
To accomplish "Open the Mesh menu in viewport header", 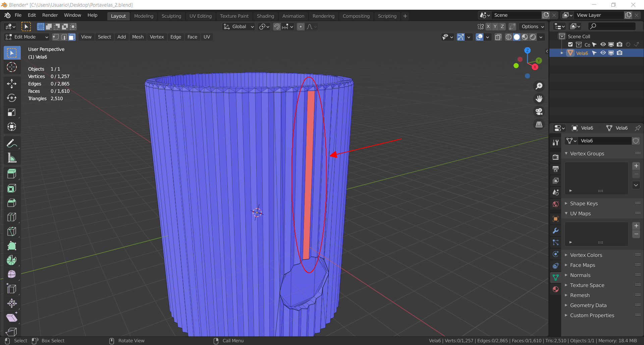I will [x=138, y=37].
